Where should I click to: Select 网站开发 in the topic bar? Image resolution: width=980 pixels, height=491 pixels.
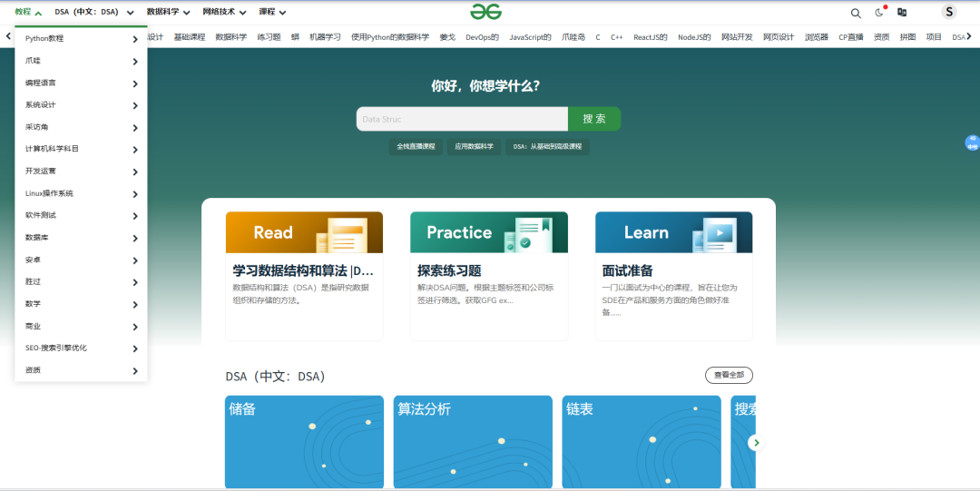click(x=737, y=37)
